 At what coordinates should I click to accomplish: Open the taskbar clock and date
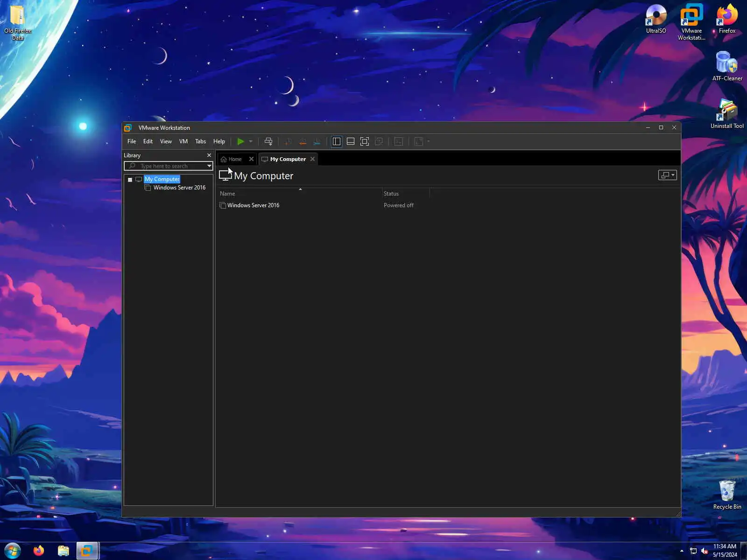pos(725,551)
